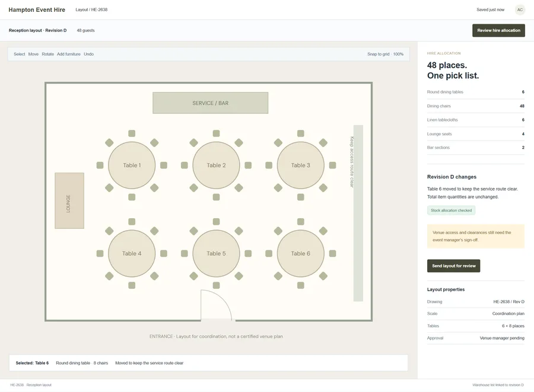The width and height of the screenshot is (534, 392).
Task: Toggle Snap to grid · 100% setting
Action: tap(385, 54)
